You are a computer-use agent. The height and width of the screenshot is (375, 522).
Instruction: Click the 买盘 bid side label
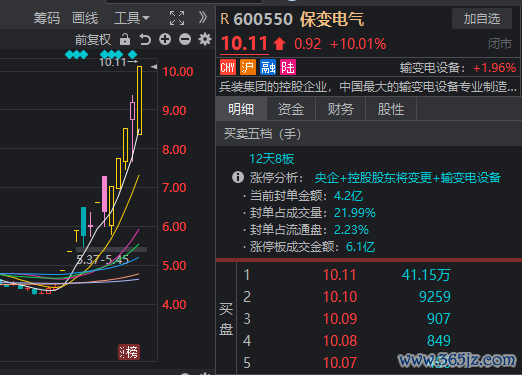[x=226, y=319]
